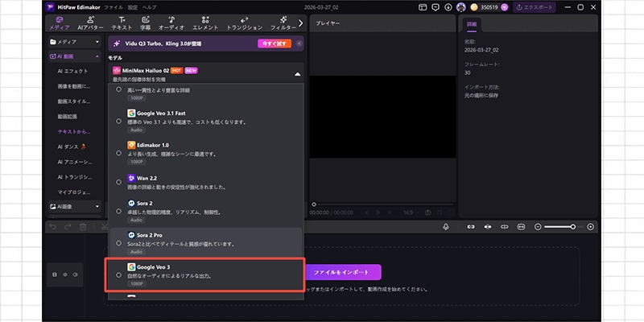Select the Google Veo 3.1 Fast radio button

click(x=118, y=122)
